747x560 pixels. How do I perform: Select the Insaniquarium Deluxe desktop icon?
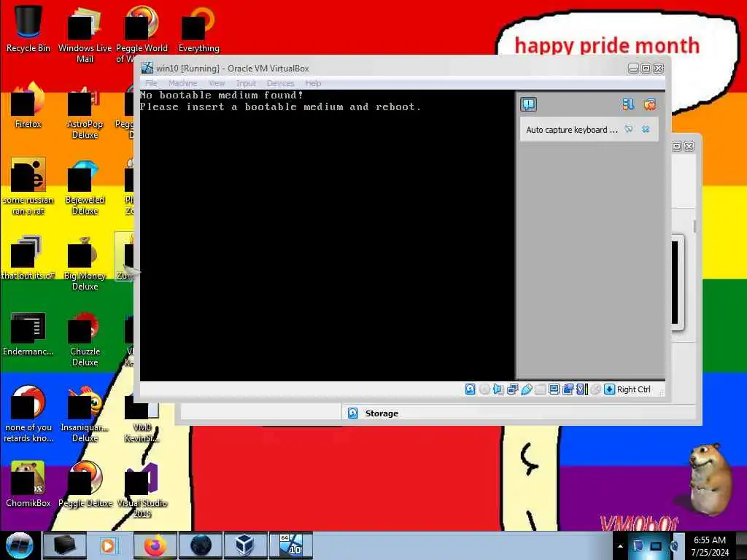85,413
